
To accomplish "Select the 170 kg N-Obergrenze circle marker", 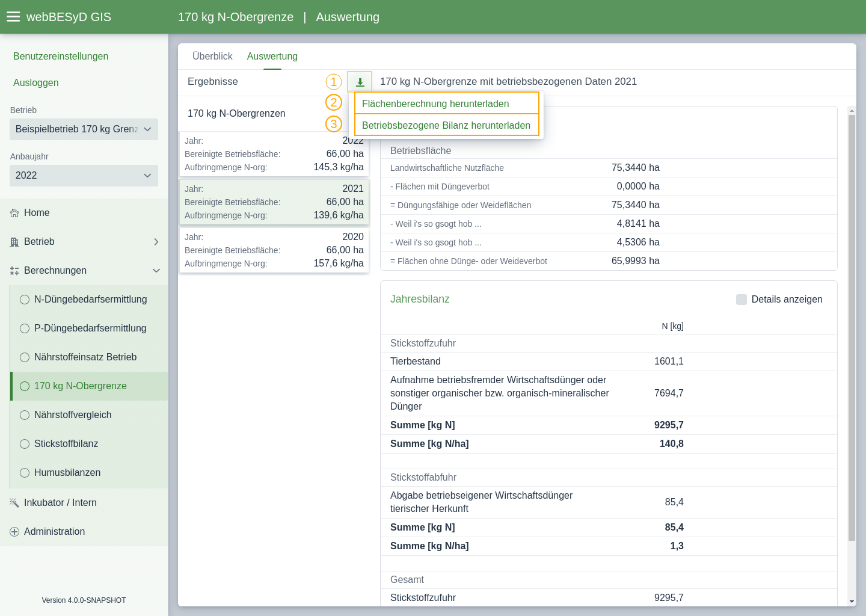I will pos(25,386).
